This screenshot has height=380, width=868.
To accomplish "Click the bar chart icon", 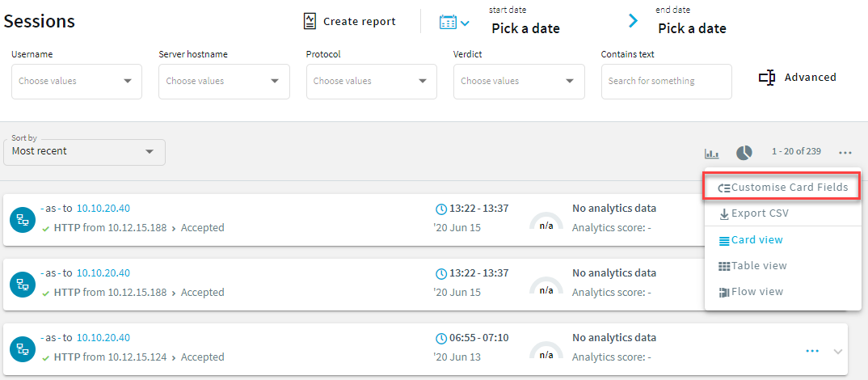I will (712, 153).
